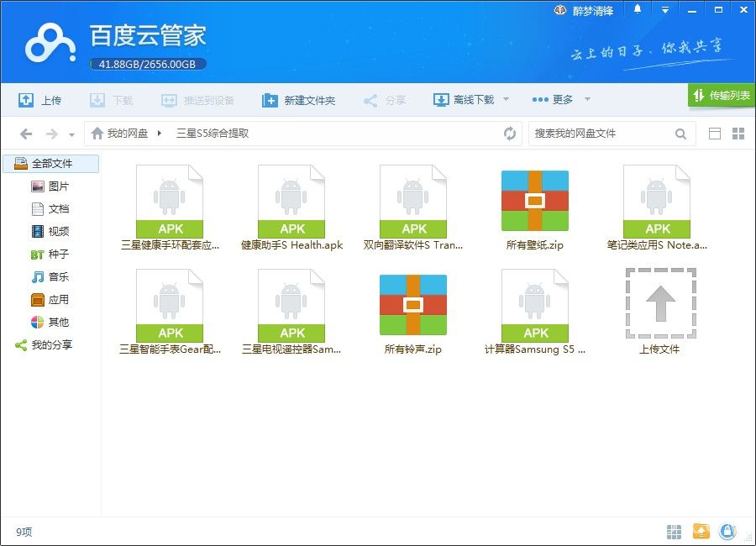
Task: Switch to grid thumbnail view
Action: point(738,134)
